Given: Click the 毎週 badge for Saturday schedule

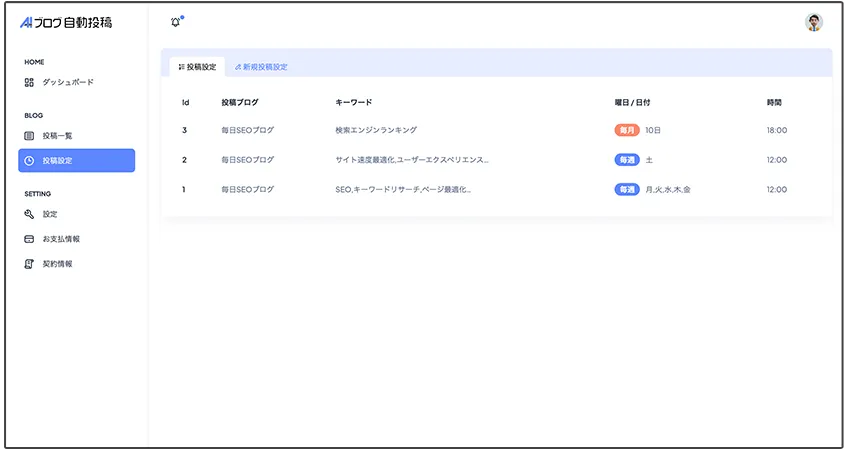Looking at the screenshot, I should tap(627, 160).
